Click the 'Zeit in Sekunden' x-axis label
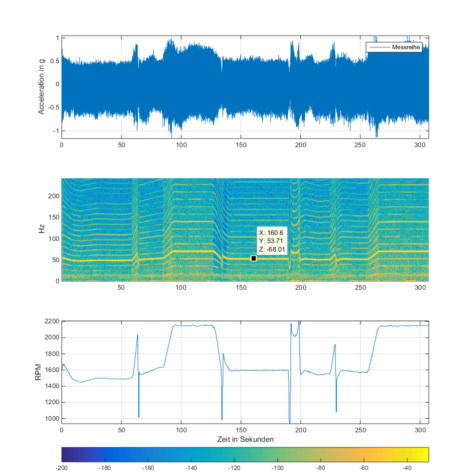The image size is (474, 476). [245, 439]
